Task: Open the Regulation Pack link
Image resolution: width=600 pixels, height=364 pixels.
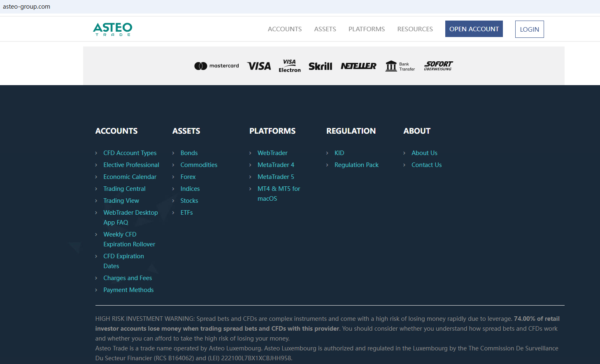Action: click(357, 165)
